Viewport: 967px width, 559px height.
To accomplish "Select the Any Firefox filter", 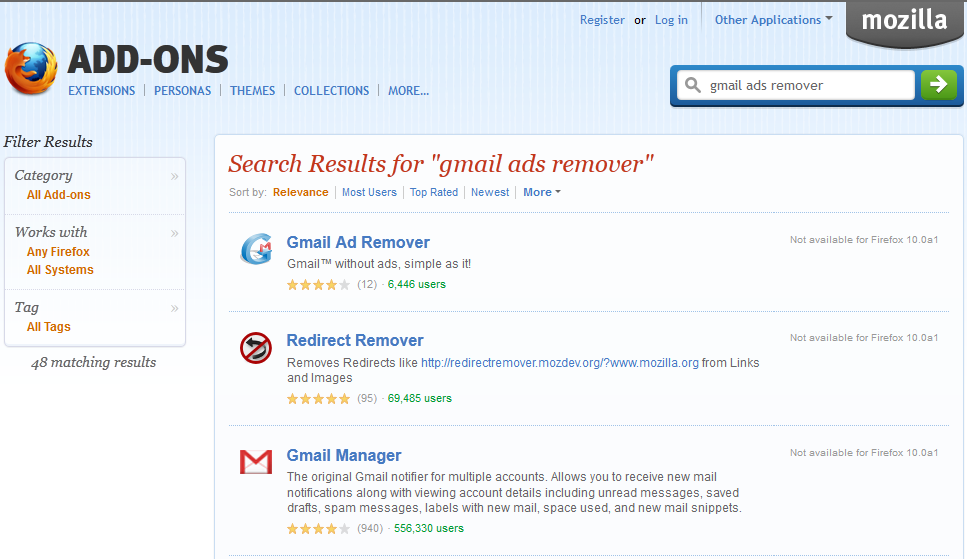I will [x=58, y=252].
